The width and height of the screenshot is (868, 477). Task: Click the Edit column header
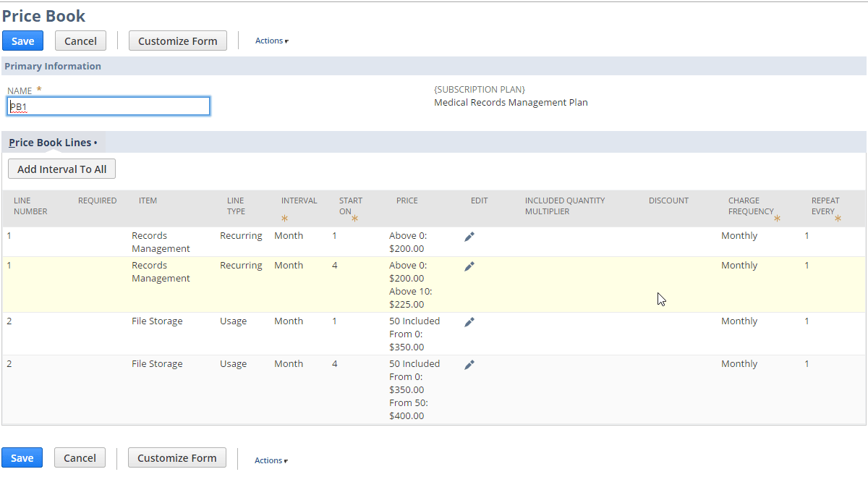click(x=480, y=200)
